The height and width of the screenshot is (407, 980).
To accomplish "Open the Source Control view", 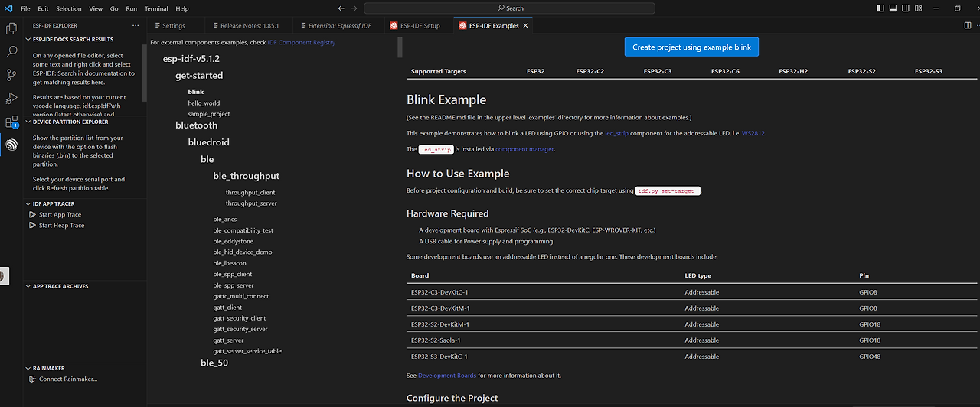I will (x=11, y=75).
